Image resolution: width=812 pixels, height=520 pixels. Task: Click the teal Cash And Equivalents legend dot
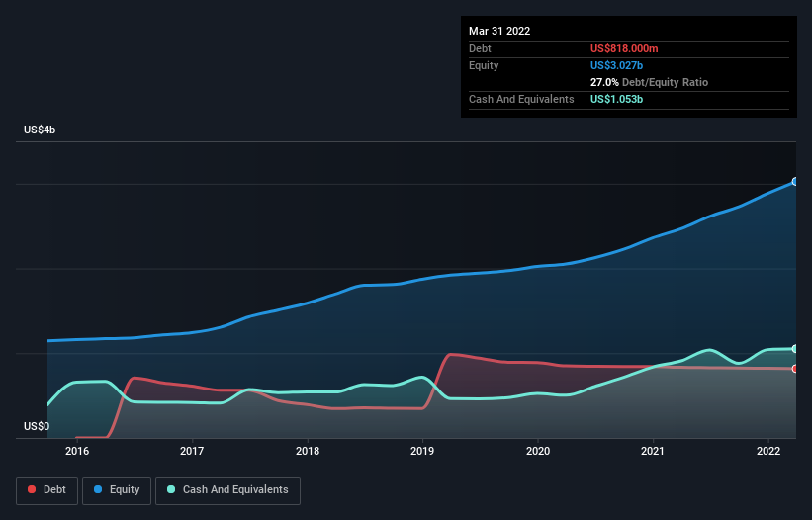[171, 489]
